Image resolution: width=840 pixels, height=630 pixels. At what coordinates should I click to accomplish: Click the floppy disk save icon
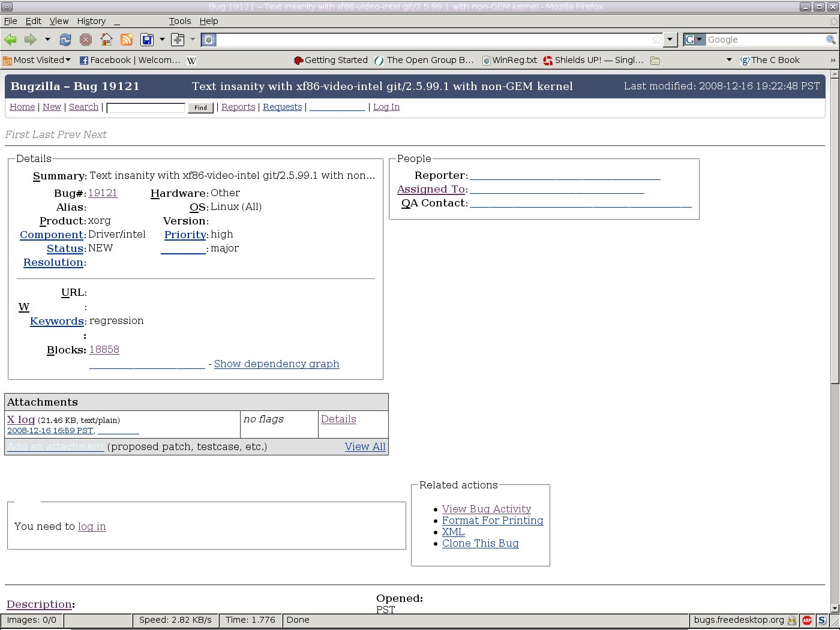tap(147, 40)
